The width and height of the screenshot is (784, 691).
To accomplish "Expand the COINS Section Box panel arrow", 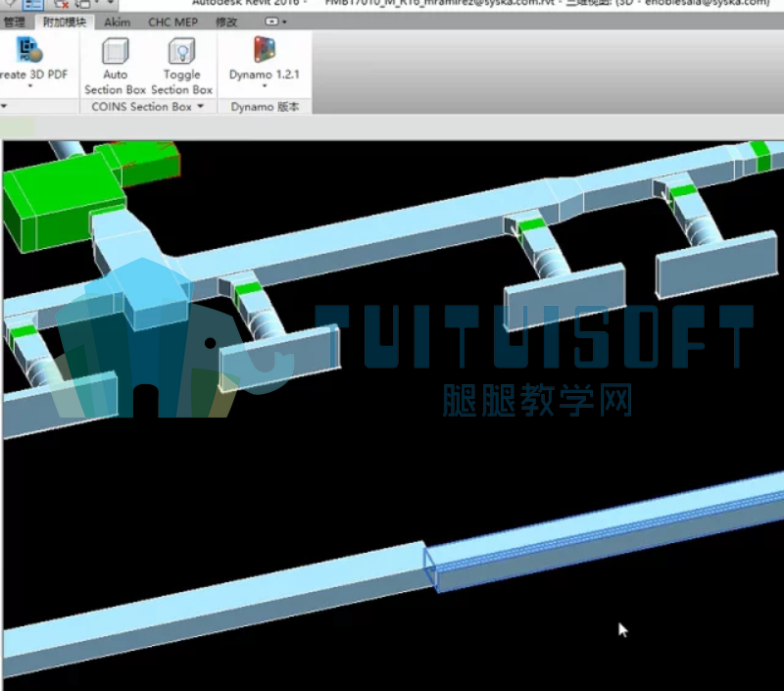I will click(x=201, y=106).
